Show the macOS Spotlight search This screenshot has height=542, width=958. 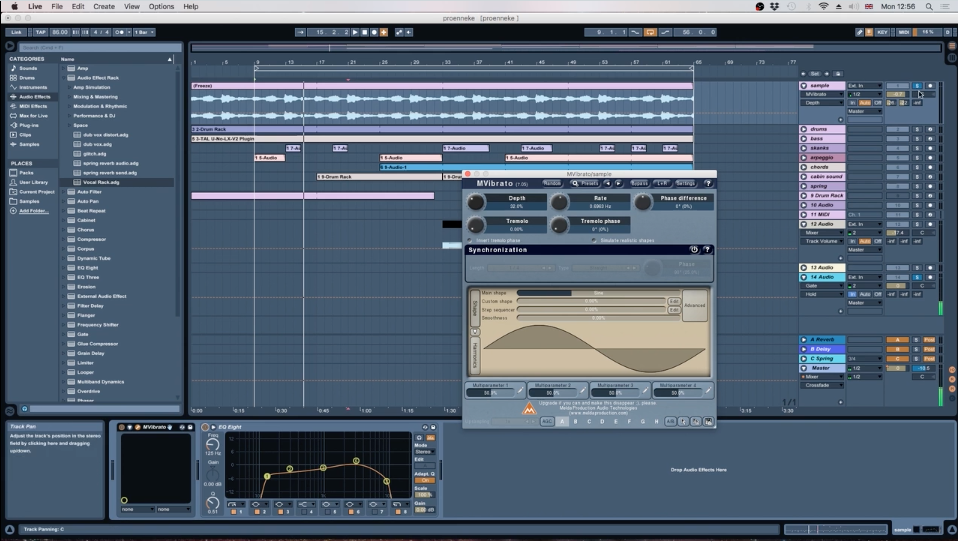[929, 7]
